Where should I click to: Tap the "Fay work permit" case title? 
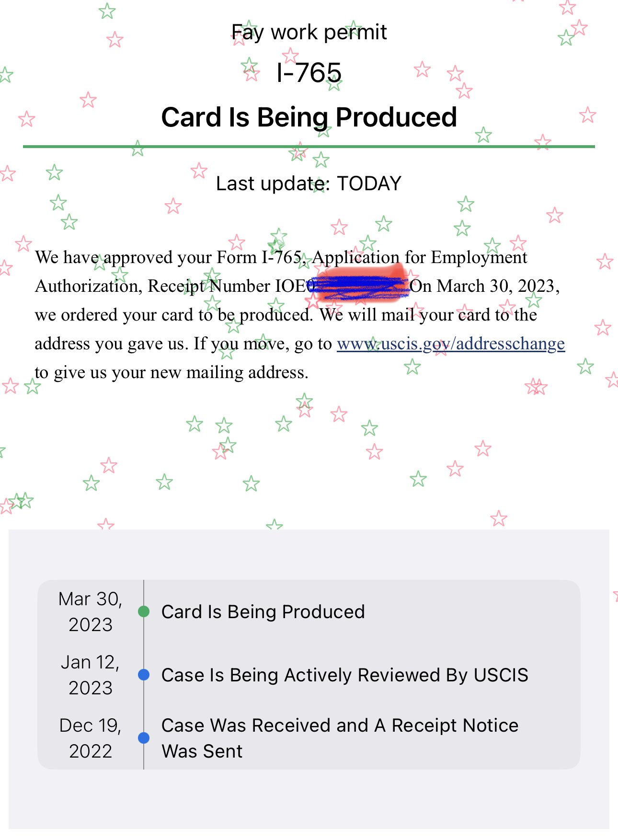tap(309, 32)
